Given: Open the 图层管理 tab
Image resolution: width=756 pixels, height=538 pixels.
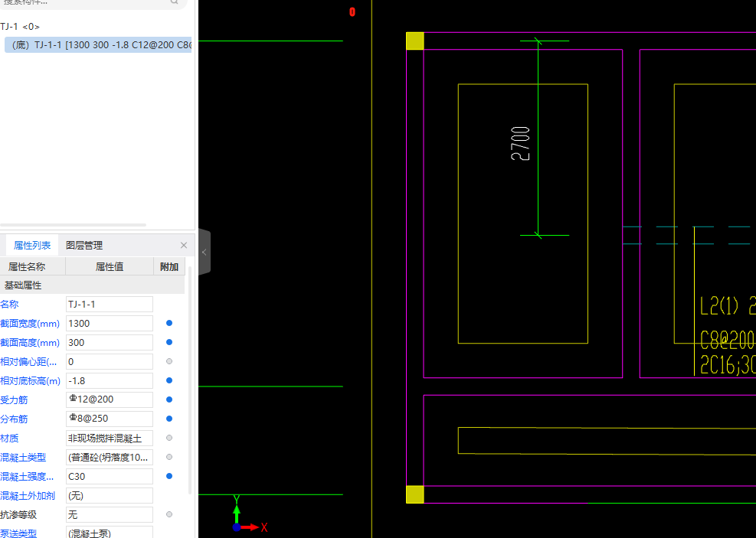Looking at the screenshot, I should 84,245.
